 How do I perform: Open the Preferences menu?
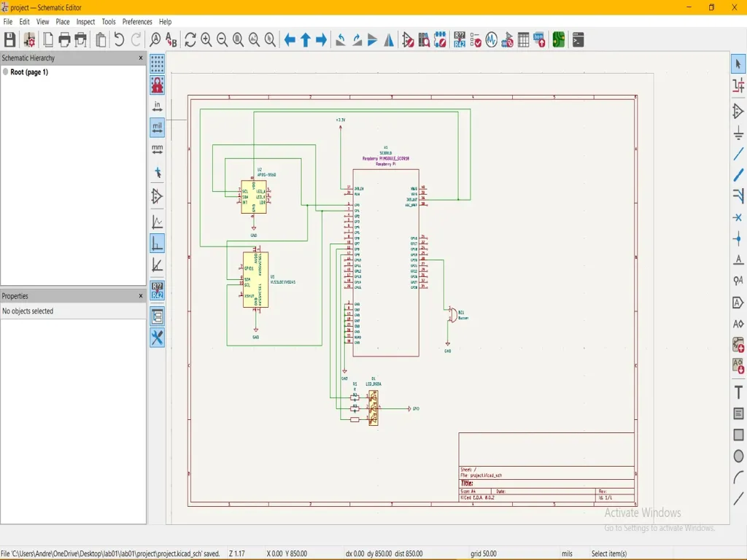click(137, 22)
